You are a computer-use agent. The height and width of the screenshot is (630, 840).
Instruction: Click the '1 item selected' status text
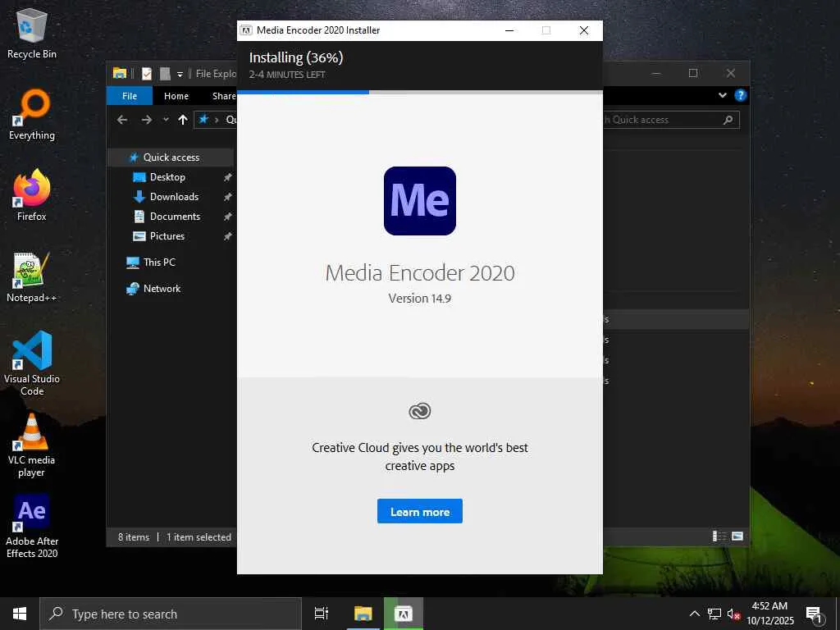point(199,536)
